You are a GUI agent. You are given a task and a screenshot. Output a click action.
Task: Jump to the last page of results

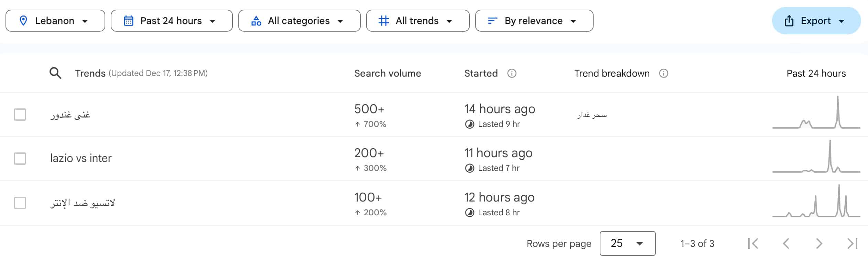pos(852,243)
